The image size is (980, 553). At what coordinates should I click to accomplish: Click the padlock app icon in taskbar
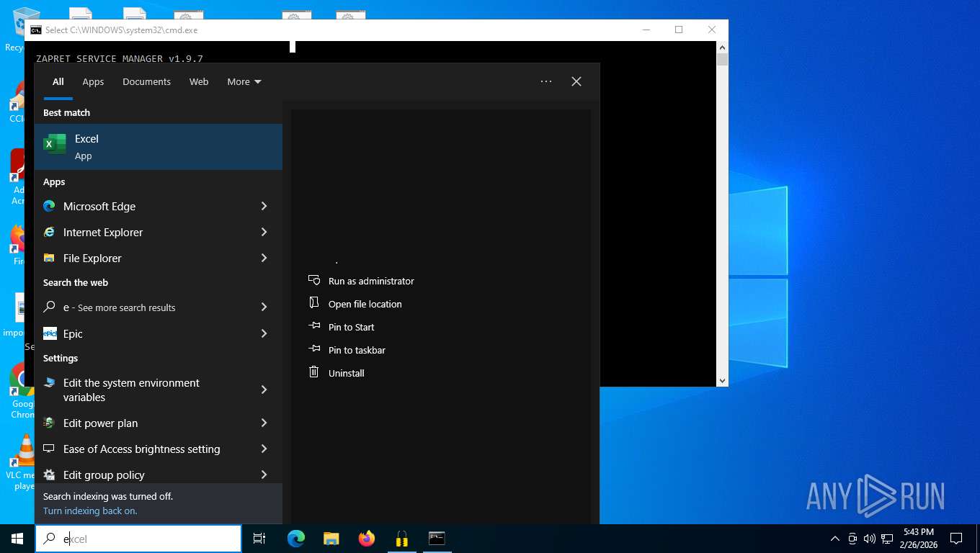click(x=401, y=539)
